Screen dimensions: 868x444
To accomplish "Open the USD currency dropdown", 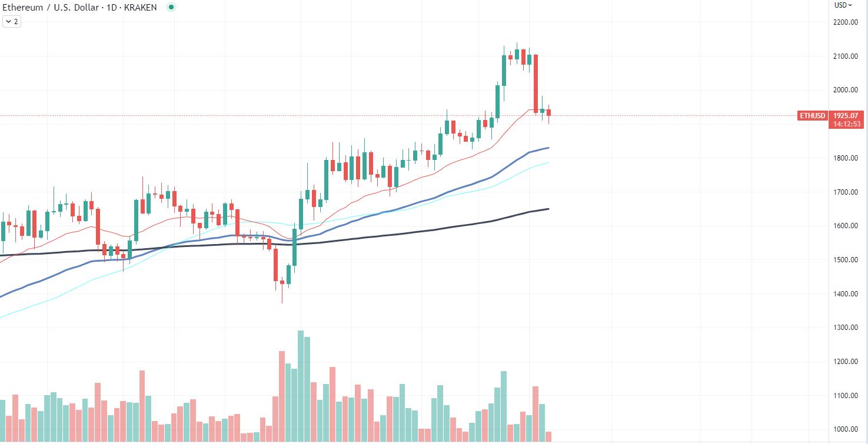I will click(x=843, y=5).
